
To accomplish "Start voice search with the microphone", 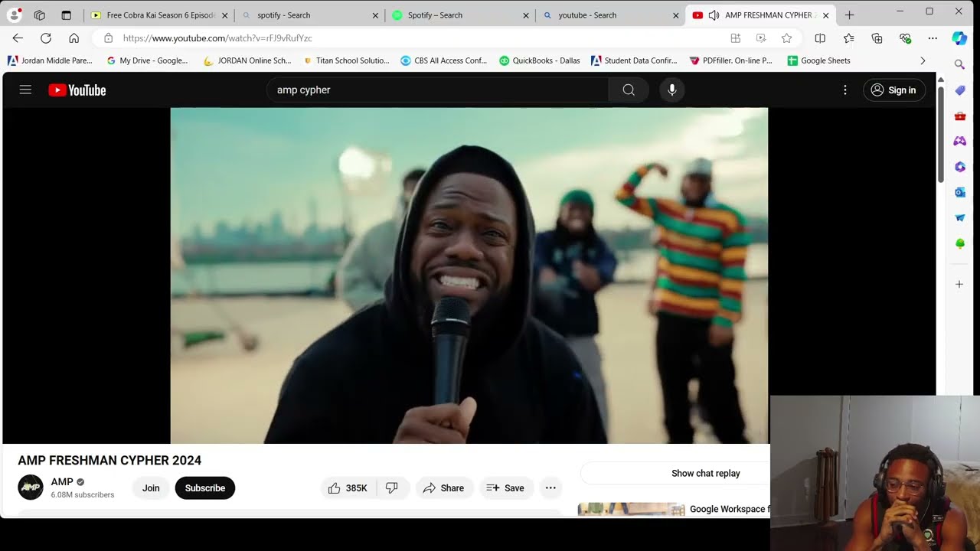I will pos(671,90).
